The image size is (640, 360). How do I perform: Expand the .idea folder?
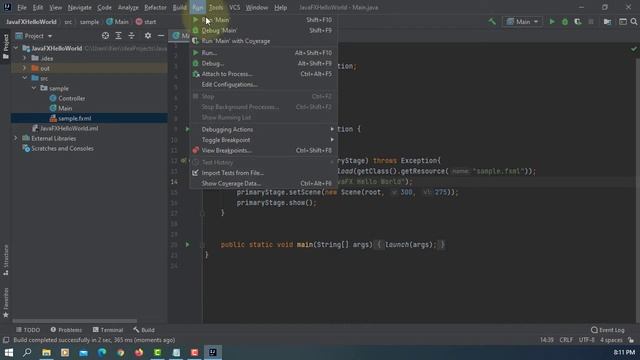(24, 58)
